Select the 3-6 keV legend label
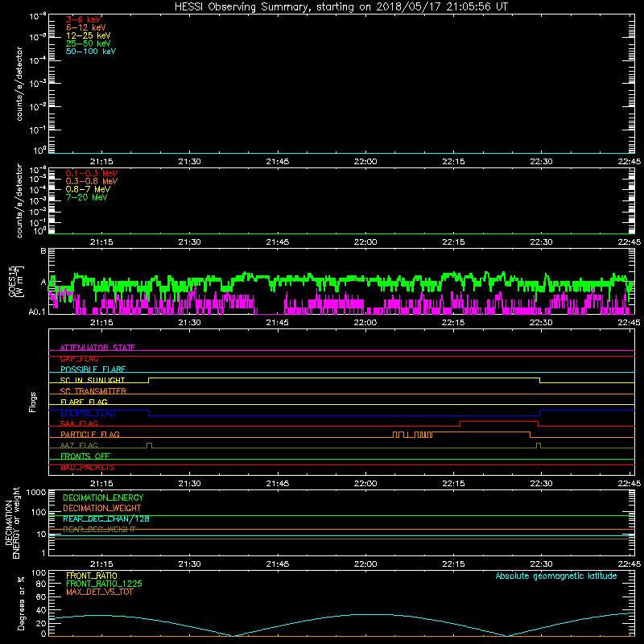Screen dimensions: 644x644 [x=84, y=19]
